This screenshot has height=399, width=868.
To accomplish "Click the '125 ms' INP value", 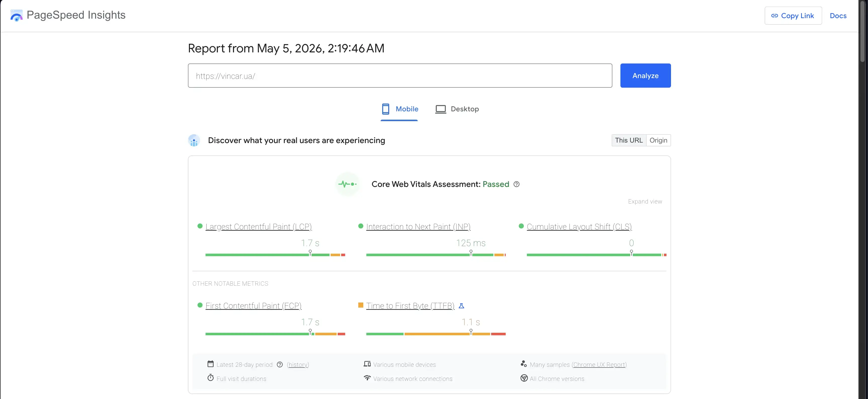I will tap(470, 243).
